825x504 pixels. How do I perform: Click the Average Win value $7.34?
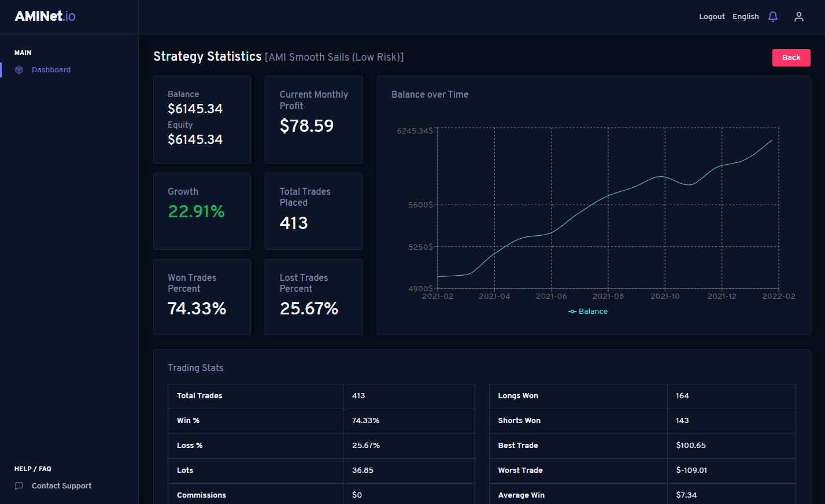(x=686, y=495)
